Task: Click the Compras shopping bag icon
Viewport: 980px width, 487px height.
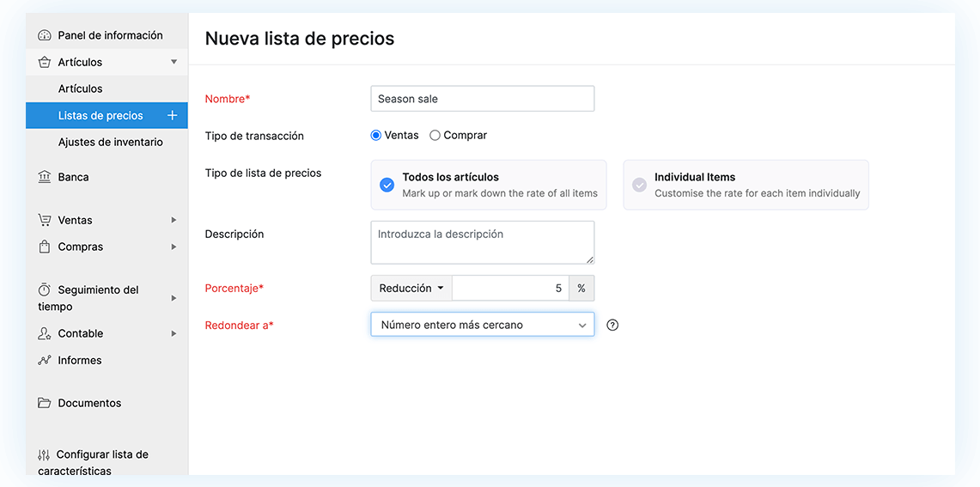Action: pyautogui.click(x=45, y=247)
